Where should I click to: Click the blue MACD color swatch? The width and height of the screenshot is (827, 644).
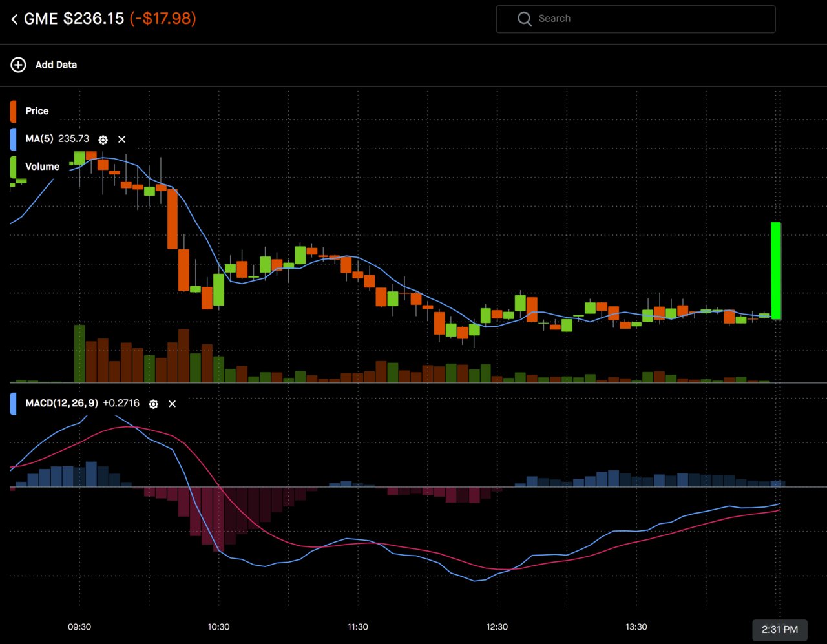(x=13, y=404)
